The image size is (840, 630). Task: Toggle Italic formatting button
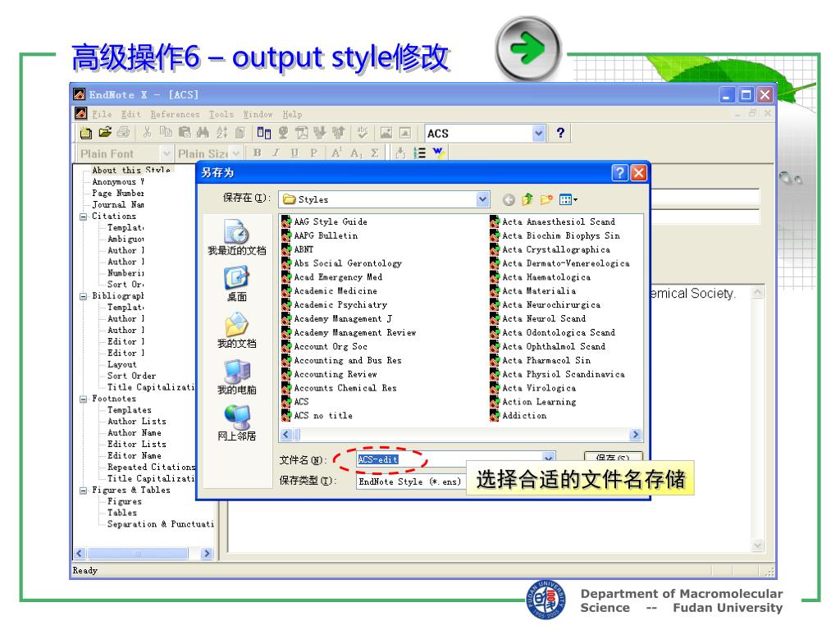276,153
